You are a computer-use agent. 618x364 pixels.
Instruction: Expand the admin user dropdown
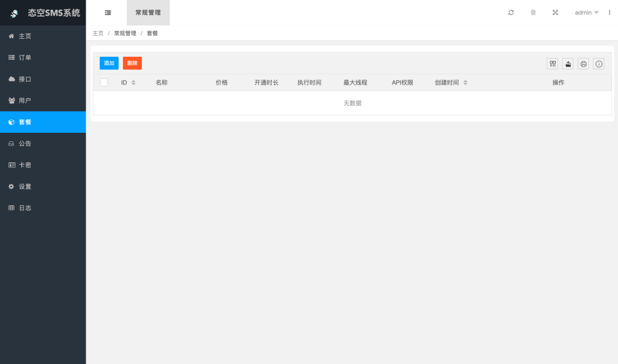pyautogui.click(x=587, y=13)
